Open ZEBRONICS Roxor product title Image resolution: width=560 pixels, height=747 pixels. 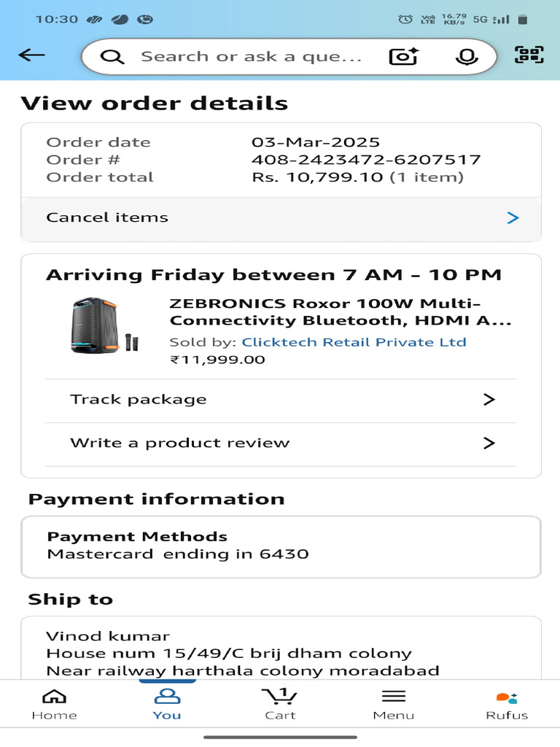pyautogui.click(x=341, y=312)
